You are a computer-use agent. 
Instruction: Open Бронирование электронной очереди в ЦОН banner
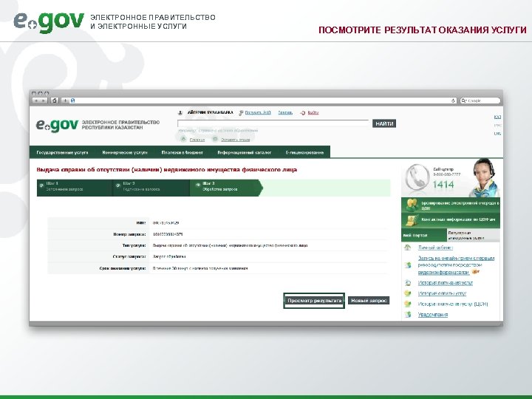coord(451,205)
